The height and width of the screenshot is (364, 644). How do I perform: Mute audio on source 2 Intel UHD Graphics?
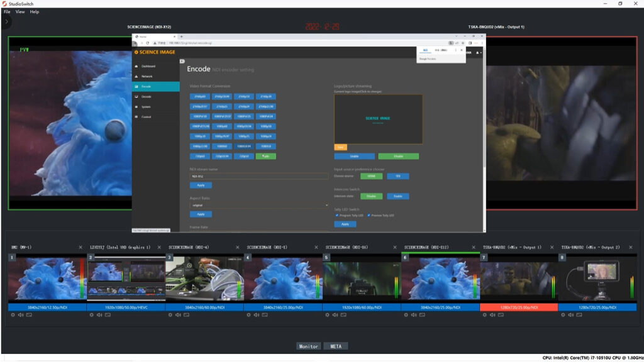tap(99, 315)
